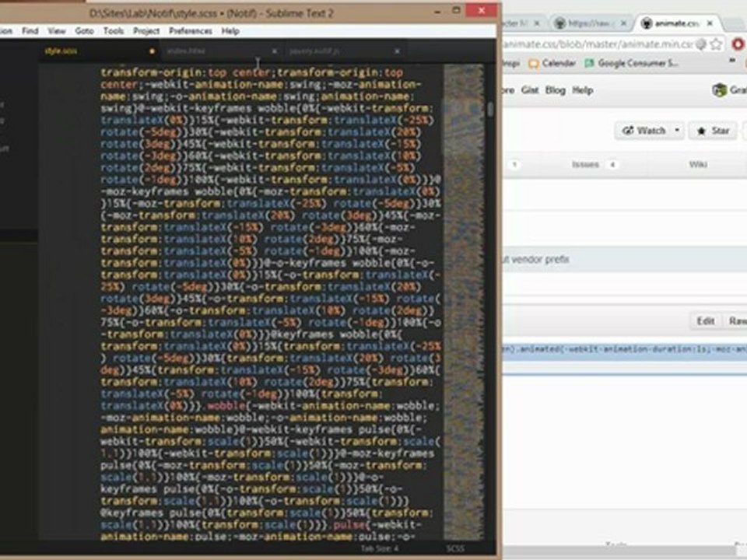747x560 pixels.
Task: Click the Watch button on the repository
Action: [x=644, y=131]
